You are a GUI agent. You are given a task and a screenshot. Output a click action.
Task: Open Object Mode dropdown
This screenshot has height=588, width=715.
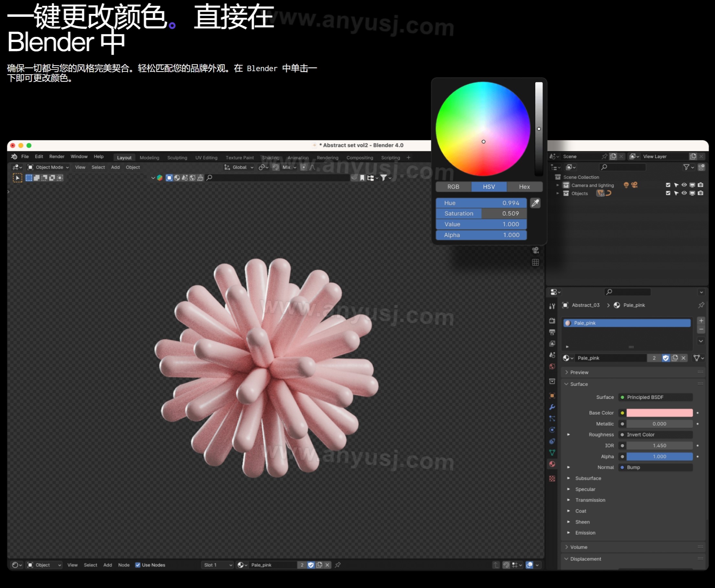coord(48,167)
